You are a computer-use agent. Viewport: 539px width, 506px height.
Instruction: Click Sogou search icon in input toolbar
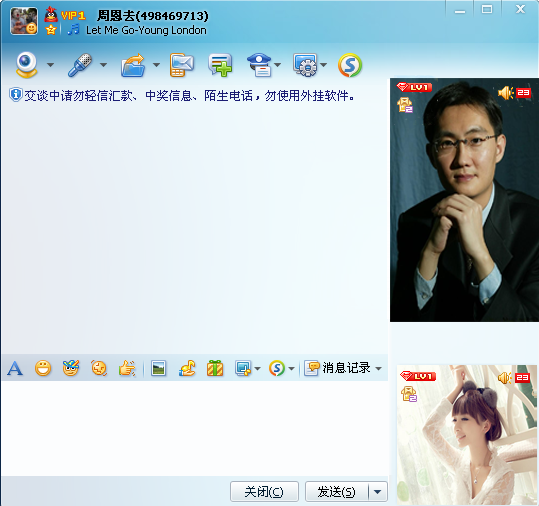pyautogui.click(x=277, y=368)
